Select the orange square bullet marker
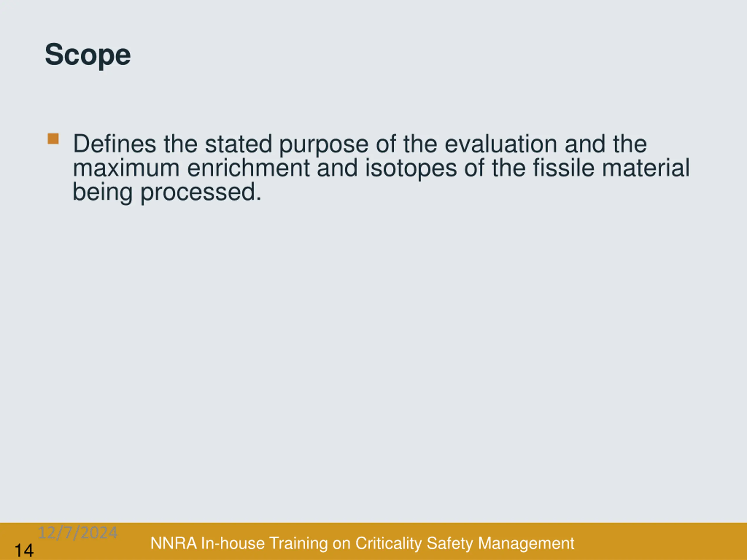747x560 pixels. [53, 139]
